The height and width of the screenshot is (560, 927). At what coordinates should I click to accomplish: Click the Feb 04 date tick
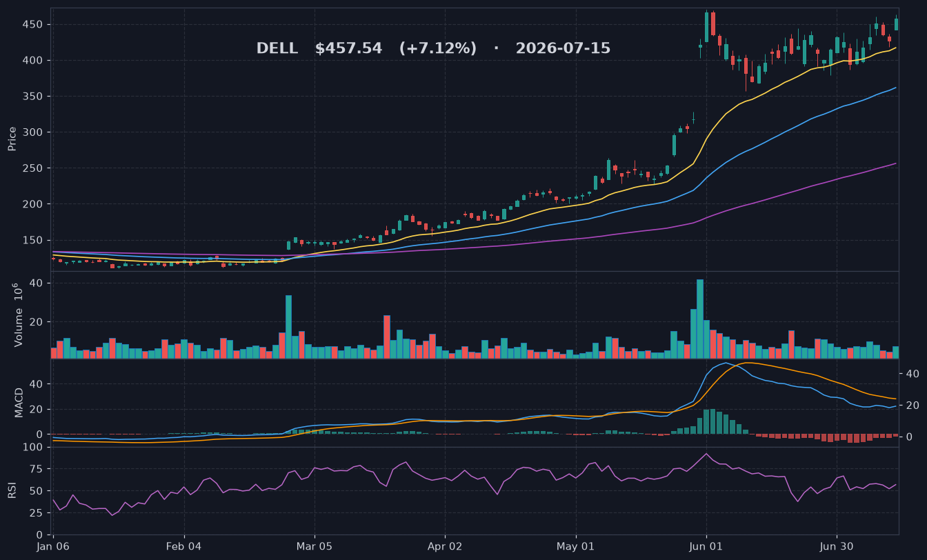(x=185, y=546)
